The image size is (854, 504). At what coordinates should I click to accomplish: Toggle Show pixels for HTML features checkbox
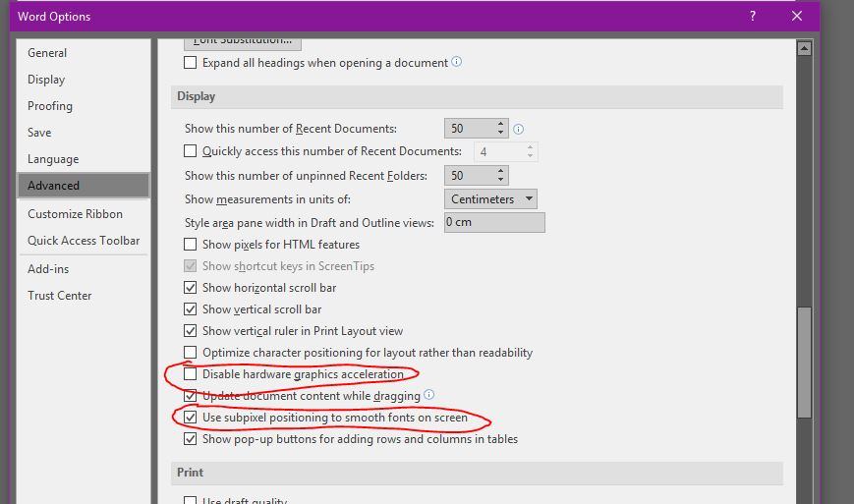coord(190,245)
